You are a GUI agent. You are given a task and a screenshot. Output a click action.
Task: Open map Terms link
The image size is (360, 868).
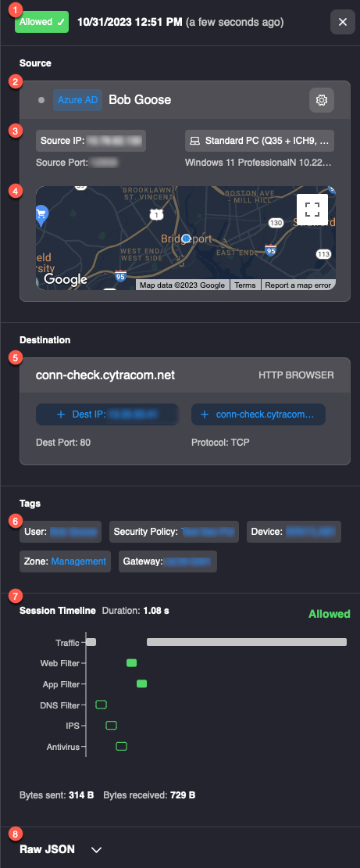245,285
